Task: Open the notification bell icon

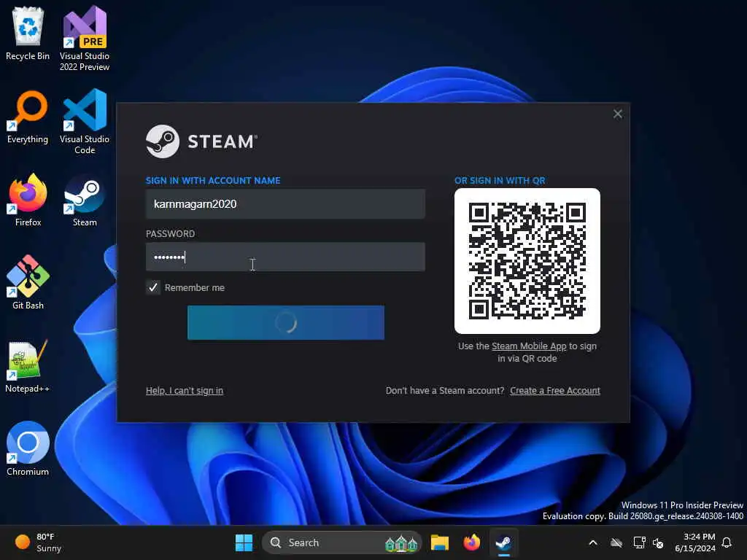Action: click(727, 542)
